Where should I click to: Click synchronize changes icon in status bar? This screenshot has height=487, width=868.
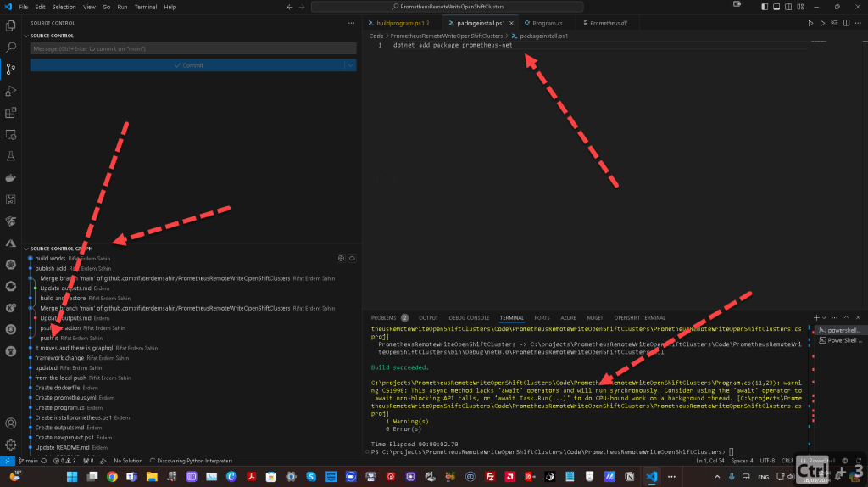[44, 461]
